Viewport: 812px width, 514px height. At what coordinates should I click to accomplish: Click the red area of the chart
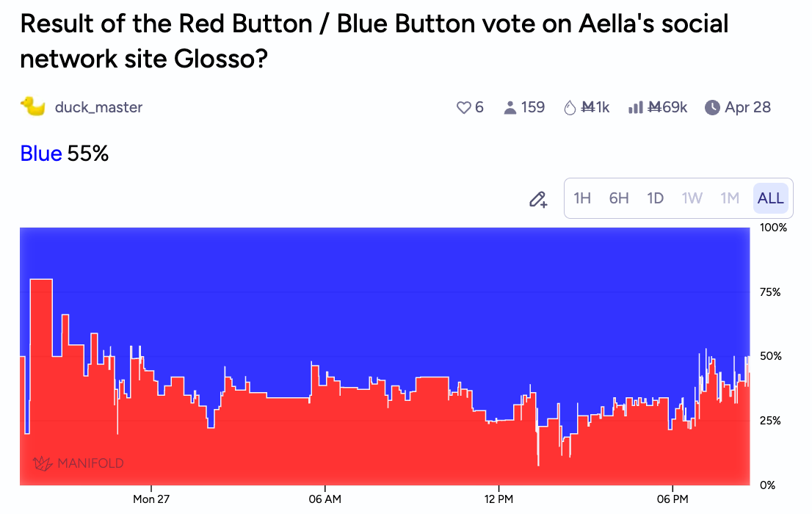367,448
